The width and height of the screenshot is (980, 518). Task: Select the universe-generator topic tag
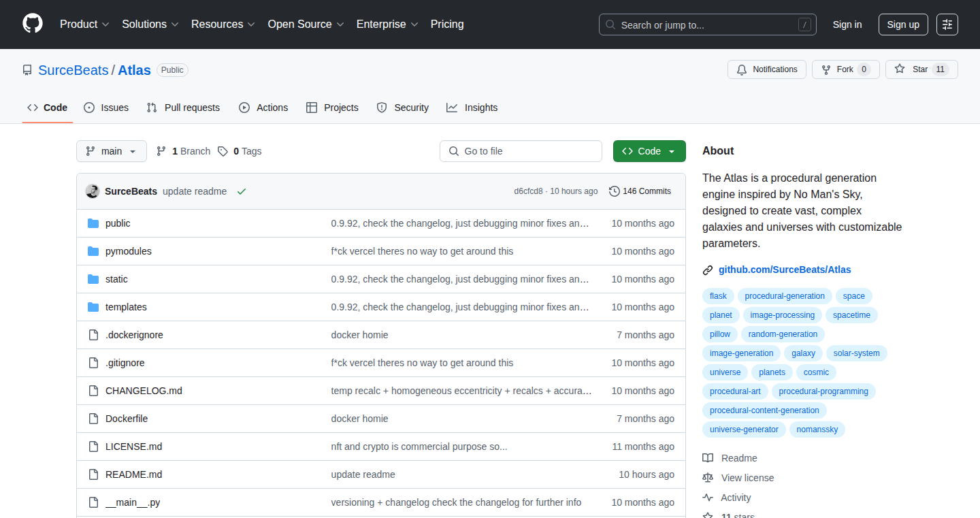pos(744,430)
